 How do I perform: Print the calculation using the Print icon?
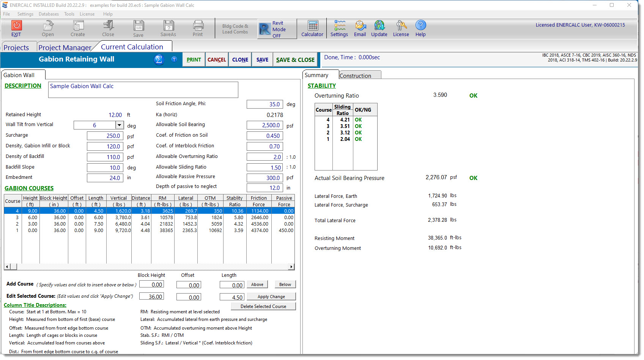point(198,28)
